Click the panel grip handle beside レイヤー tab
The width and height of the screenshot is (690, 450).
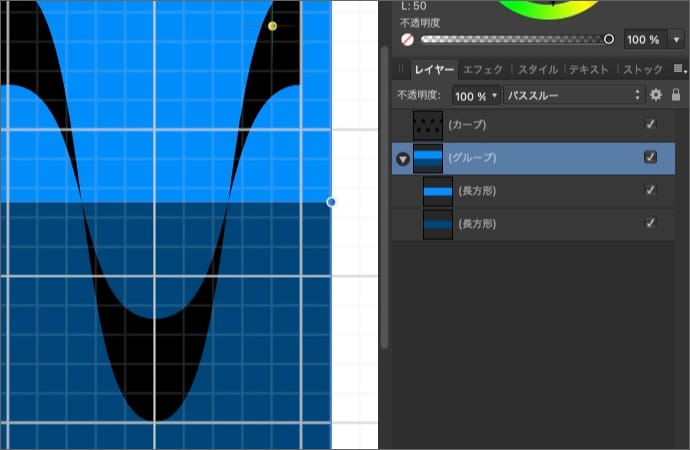point(401,69)
